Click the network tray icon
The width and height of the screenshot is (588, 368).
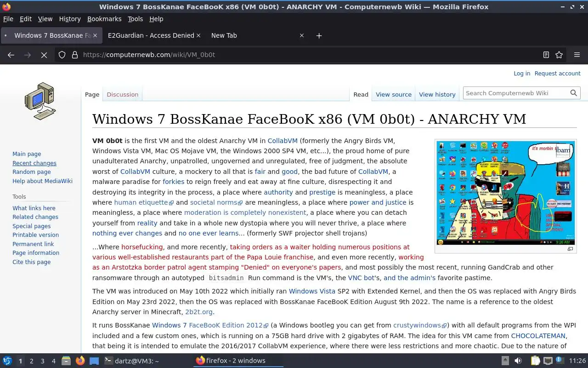(x=548, y=361)
